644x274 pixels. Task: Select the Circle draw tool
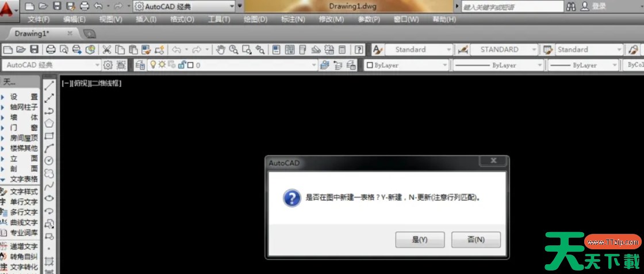click(49, 160)
